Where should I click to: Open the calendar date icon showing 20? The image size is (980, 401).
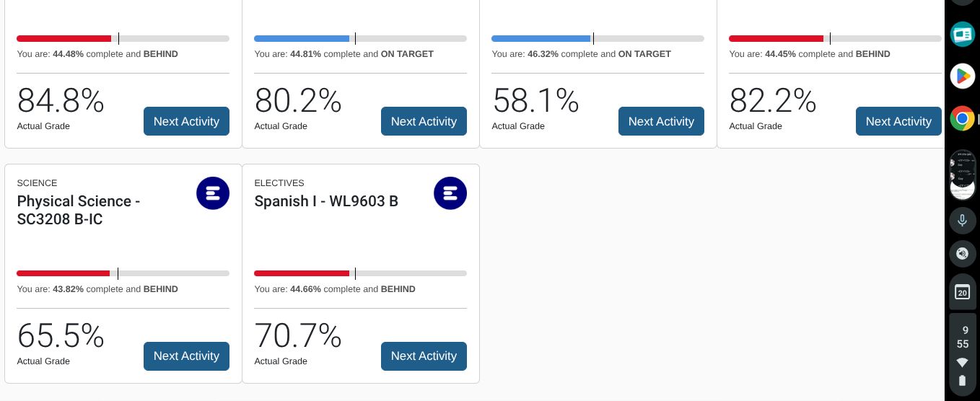point(962,292)
